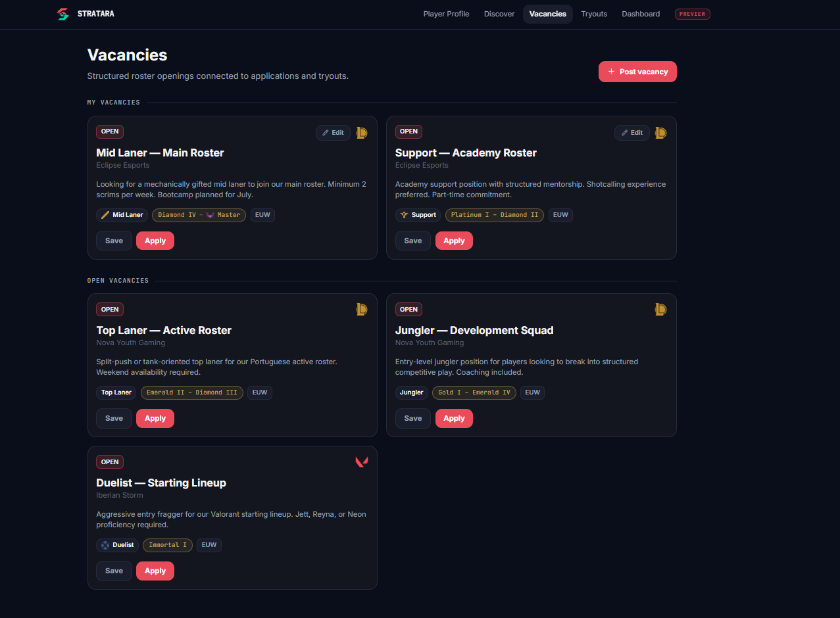Save the Duelist Starting Lineup vacancy
This screenshot has width=840, height=618.
[114, 571]
